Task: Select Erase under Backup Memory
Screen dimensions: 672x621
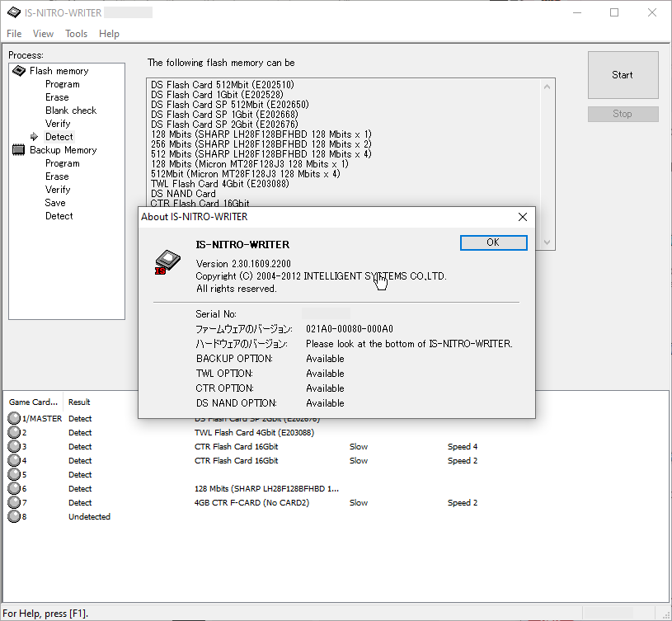Action: [57, 176]
